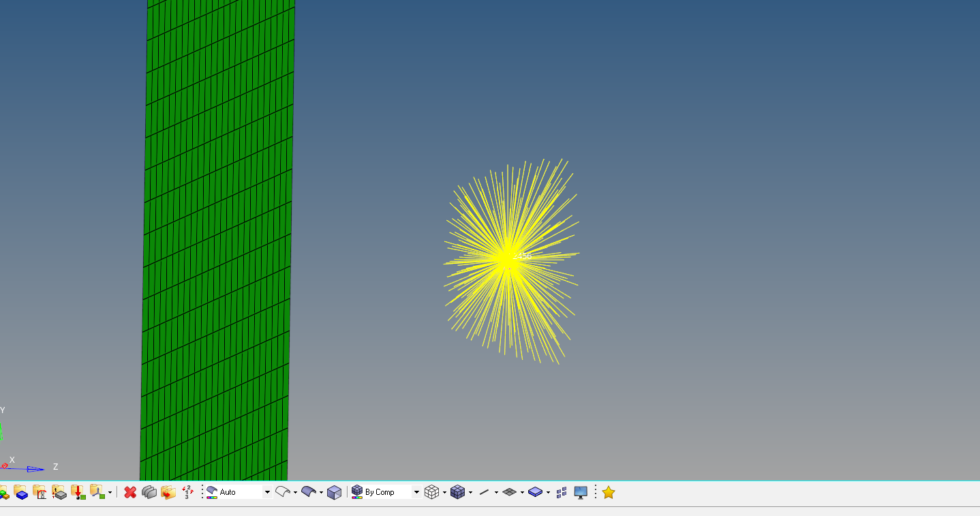Open the Auto geometry color dropdown
This screenshot has width=980, height=516.
click(x=267, y=492)
